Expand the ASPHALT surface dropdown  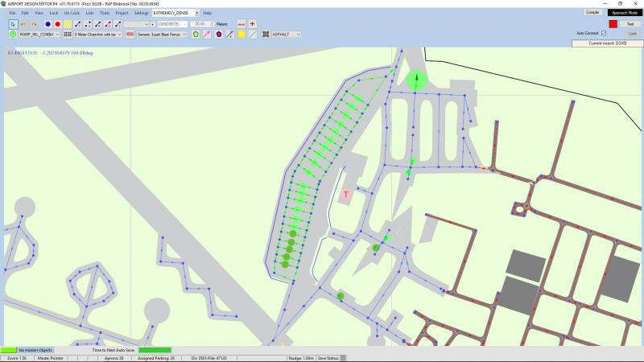point(298,35)
